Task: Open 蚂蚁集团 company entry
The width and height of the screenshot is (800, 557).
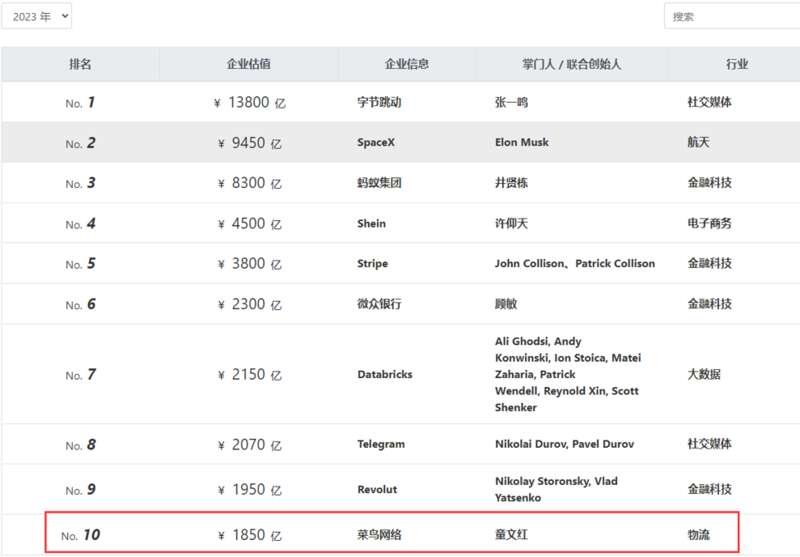Action: point(379,183)
